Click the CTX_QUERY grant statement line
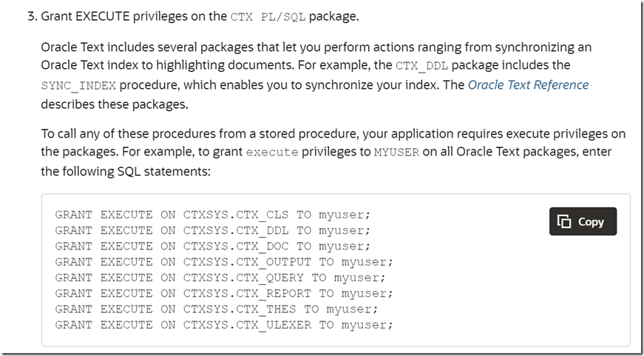Screen dimensions: 644x356 point(220,278)
